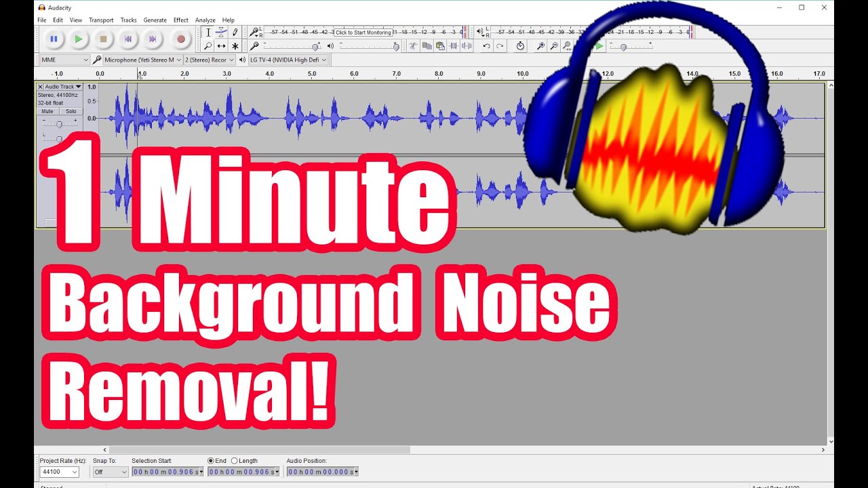Click the Audio Position time field
Screen dimensions: 868x488
pos(323,472)
